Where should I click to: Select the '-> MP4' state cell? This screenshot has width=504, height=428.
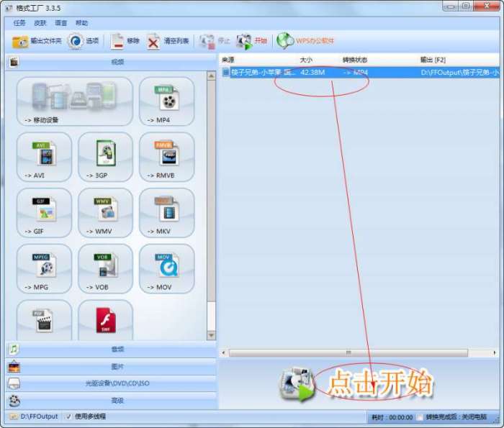[356, 73]
